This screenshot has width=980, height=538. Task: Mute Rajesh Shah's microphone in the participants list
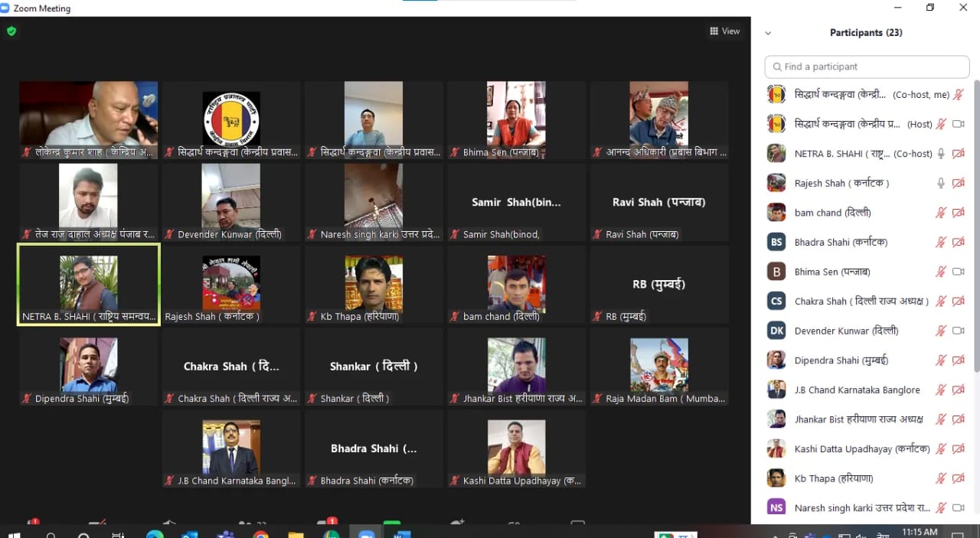[x=941, y=183]
